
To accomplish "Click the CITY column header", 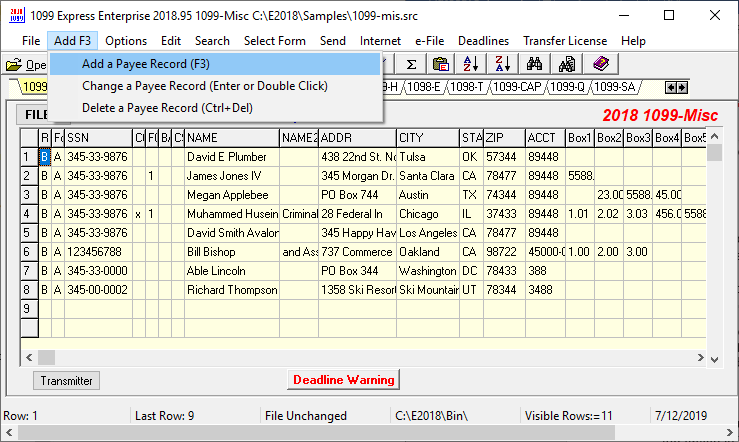I will point(428,138).
